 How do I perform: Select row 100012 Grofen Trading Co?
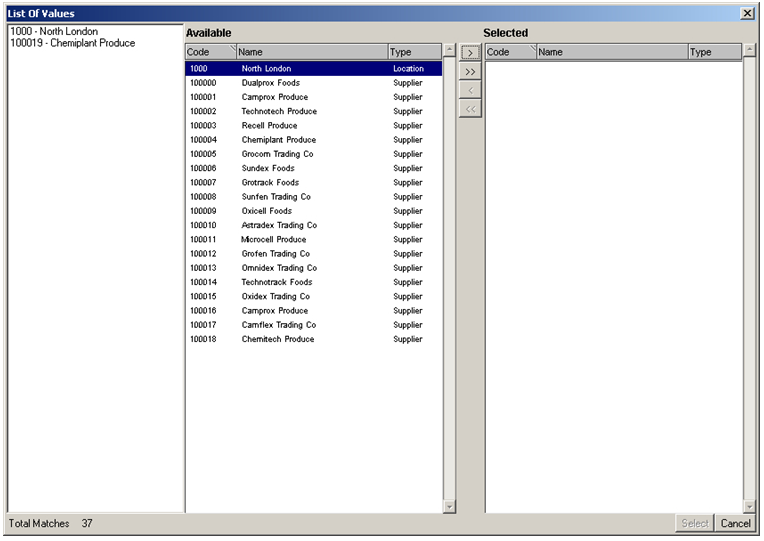(314, 253)
